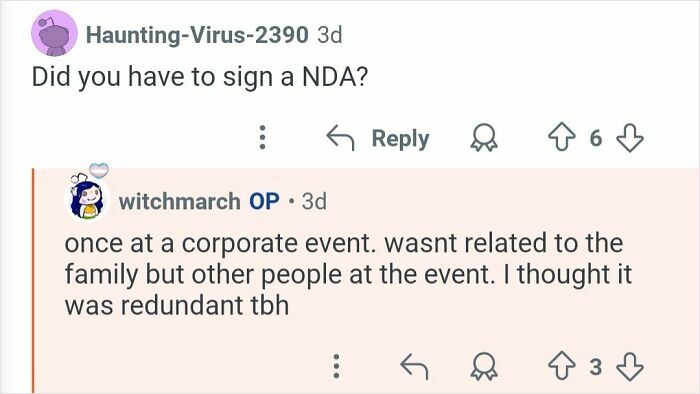Click the 3d timestamp on witchmarch's reply

[x=314, y=201]
